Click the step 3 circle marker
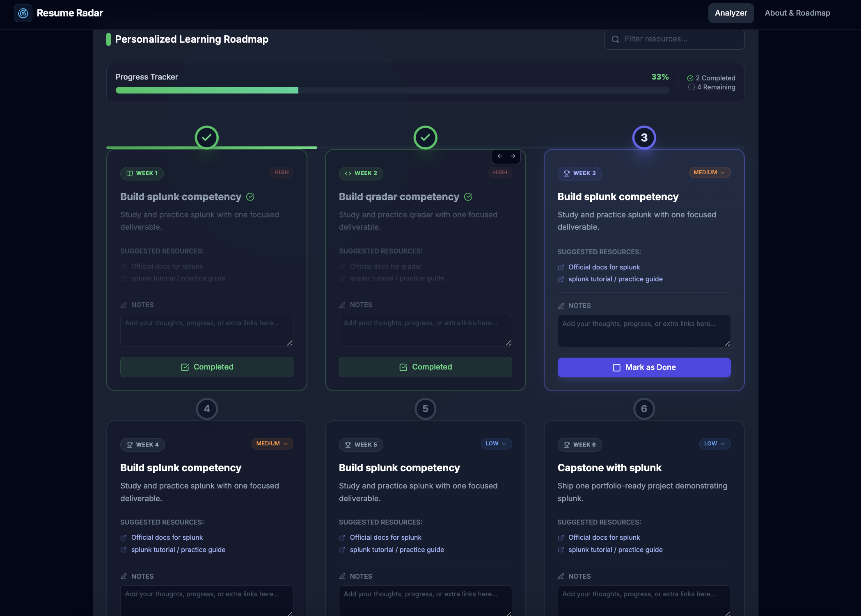This screenshot has width=861, height=616. pos(644,137)
